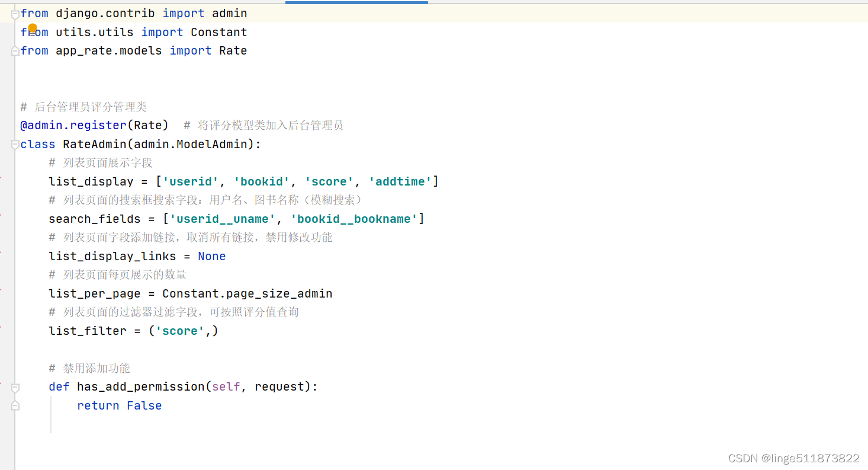This screenshot has height=470, width=868.
Task: Click the 'list_filter' variable name
Action: [x=88, y=331]
